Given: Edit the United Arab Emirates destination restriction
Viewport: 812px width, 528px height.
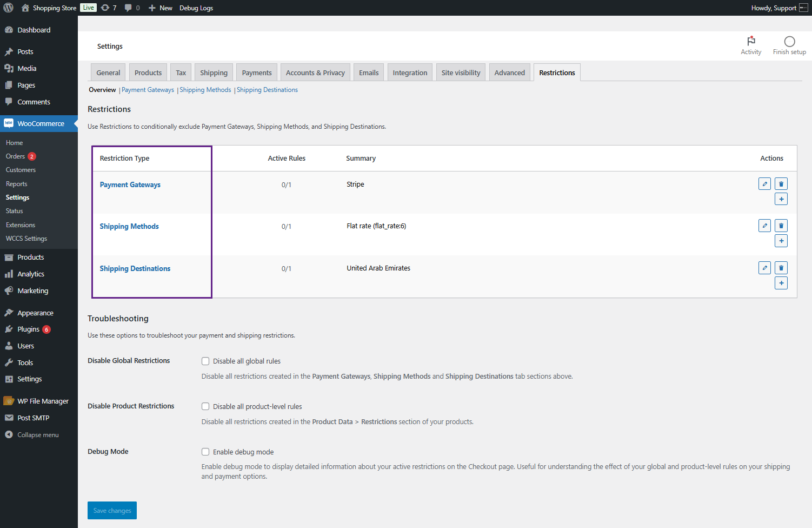Looking at the screenshot, I should tap(764, 268).
